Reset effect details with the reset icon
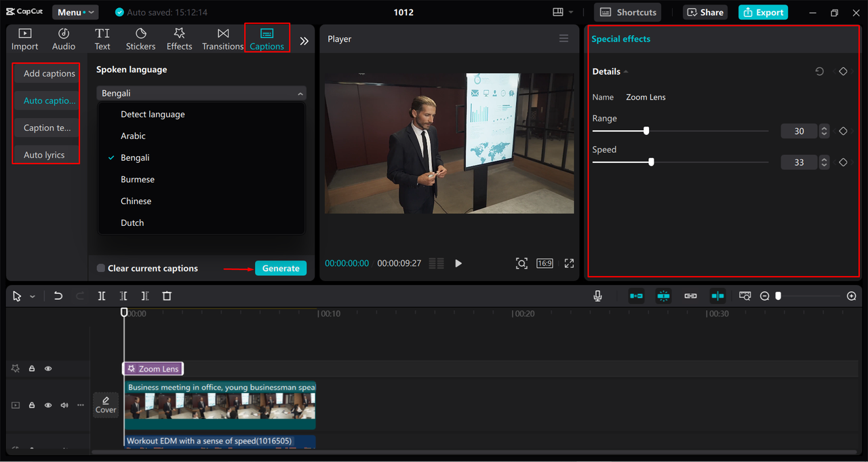 820,71
